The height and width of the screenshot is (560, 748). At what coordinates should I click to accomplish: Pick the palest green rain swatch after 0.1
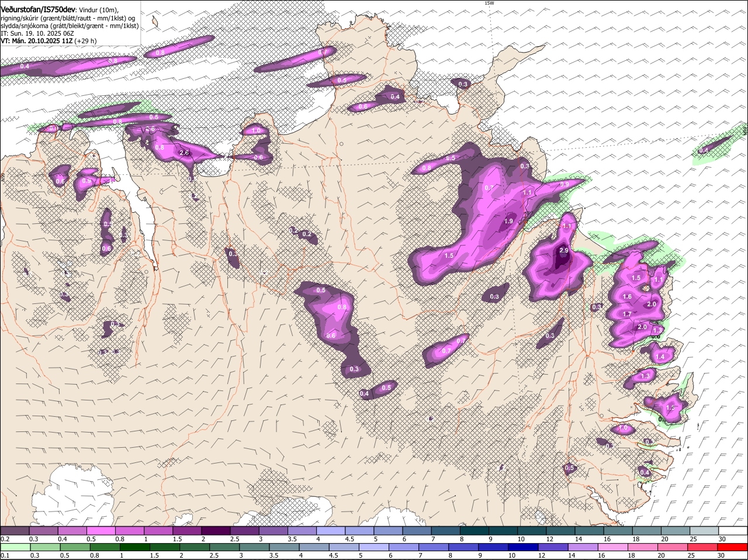15,547
